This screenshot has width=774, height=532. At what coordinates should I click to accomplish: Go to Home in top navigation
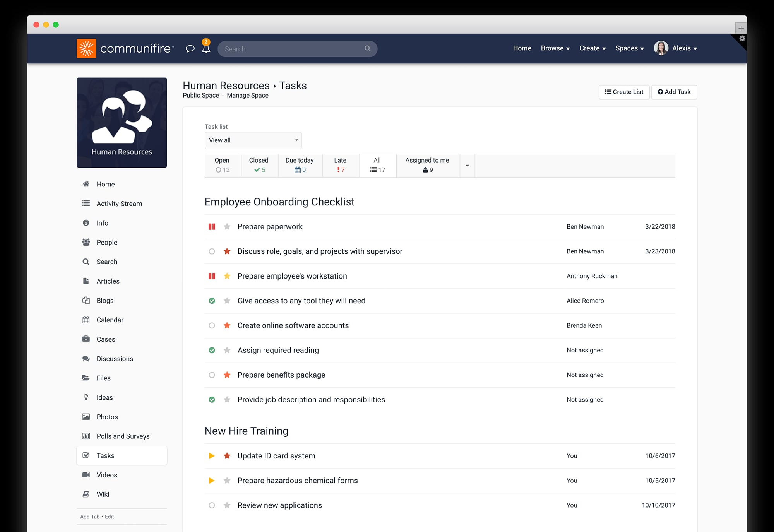pyautogui.click(x=522, y=48)
